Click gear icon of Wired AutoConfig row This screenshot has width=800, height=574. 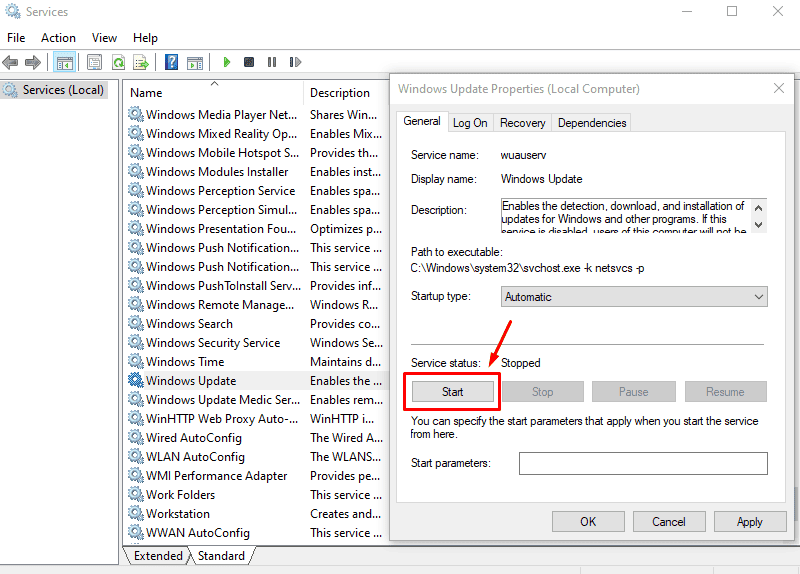[136, 437]
